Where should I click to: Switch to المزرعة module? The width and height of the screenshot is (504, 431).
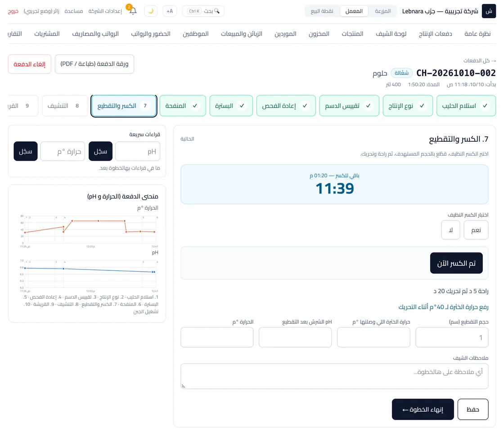pos(382,11)
